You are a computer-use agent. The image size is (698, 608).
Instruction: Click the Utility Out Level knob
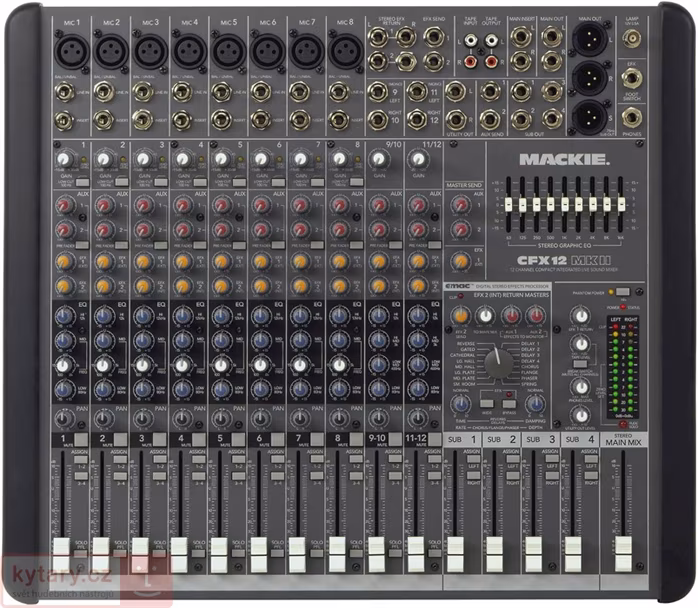pos(581,416)
